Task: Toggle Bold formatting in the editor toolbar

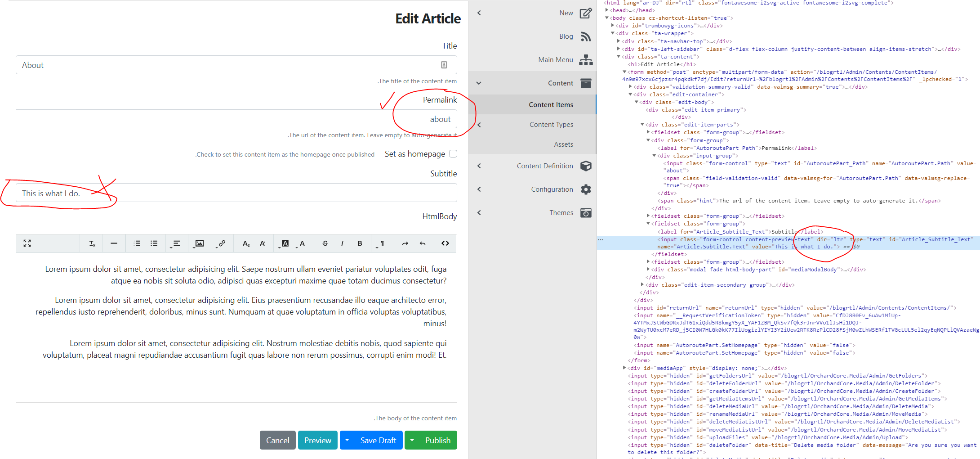Action: pyautogui.click(x=360, y=243)
